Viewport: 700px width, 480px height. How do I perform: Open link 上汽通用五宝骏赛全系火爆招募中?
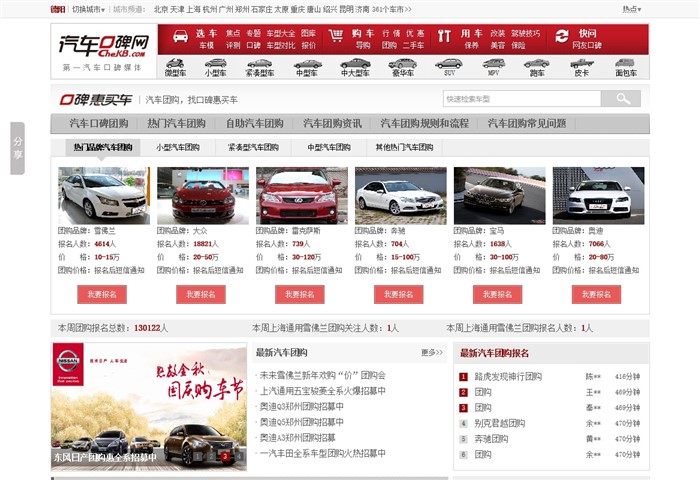click(x=323, y=391)
